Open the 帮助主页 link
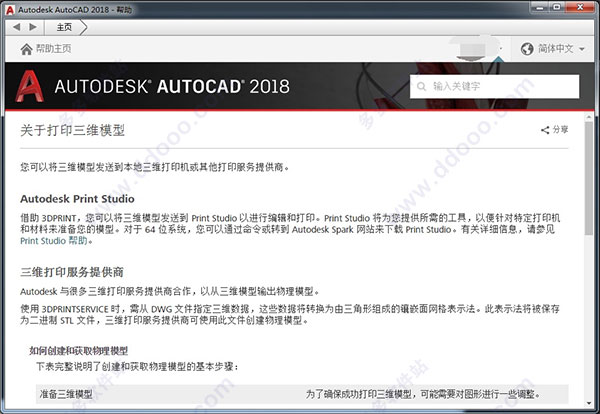 click(x=54, y=49)
